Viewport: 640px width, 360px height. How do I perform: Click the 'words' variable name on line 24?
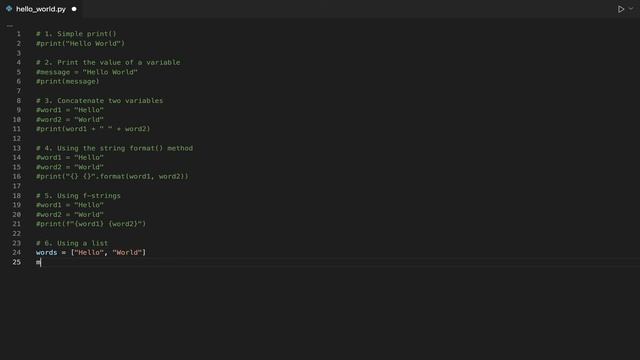click(47, 253)
